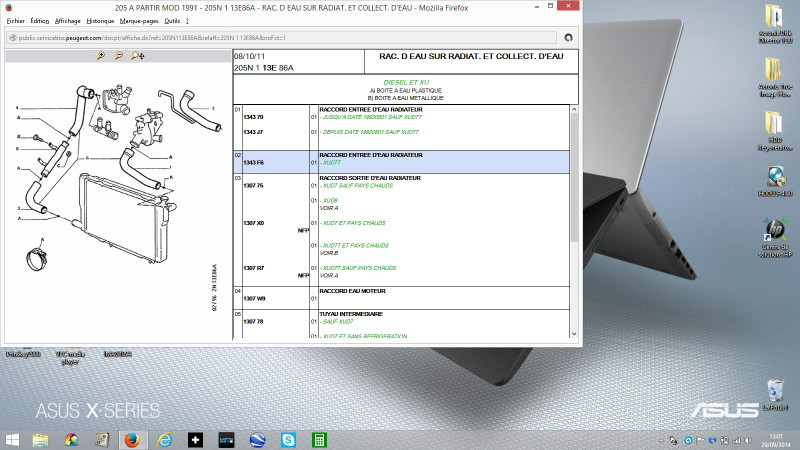Click RACCORD SORTIE D'EAU RADIATEUR heading
The image size is (800, 450).
point(370,178)
